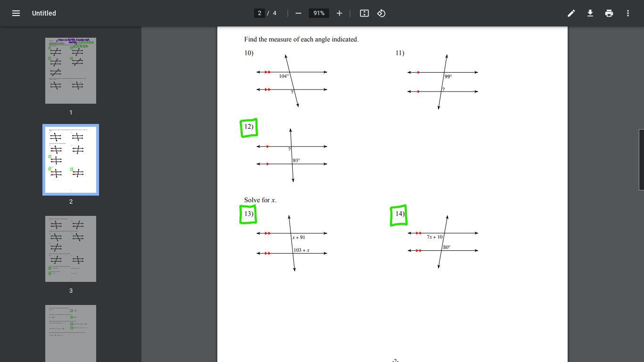This screenshot has height=362, width=644.
Task: Select page 2 thumbnail
Action: (71, 160)
